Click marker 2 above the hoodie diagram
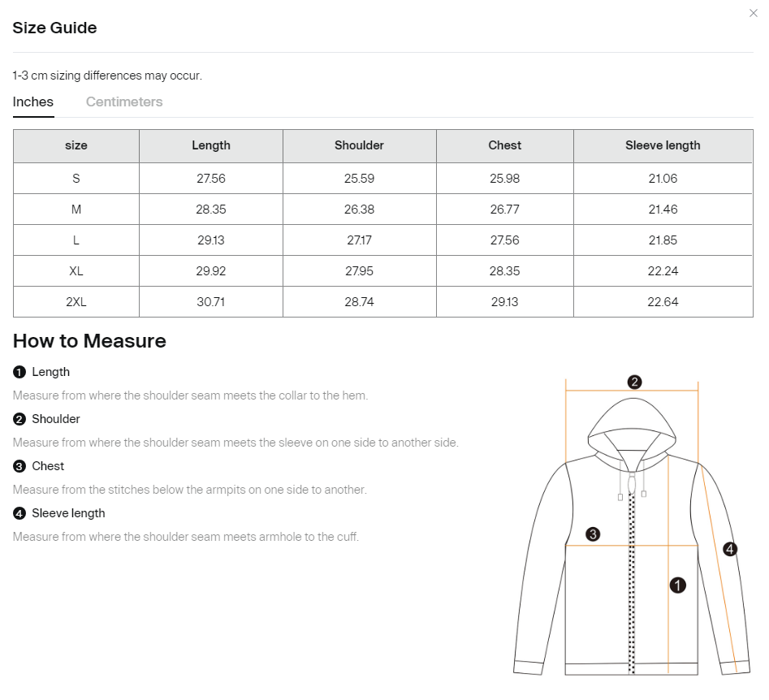Viewport: 769px width, 700px height. tap(635, 382)
